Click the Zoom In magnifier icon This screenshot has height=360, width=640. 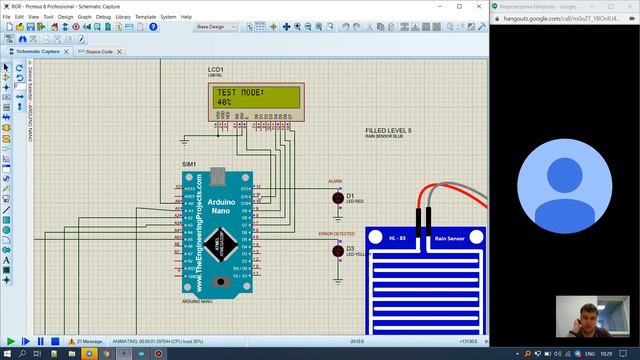pyautogui.click(x=298, y=27)
